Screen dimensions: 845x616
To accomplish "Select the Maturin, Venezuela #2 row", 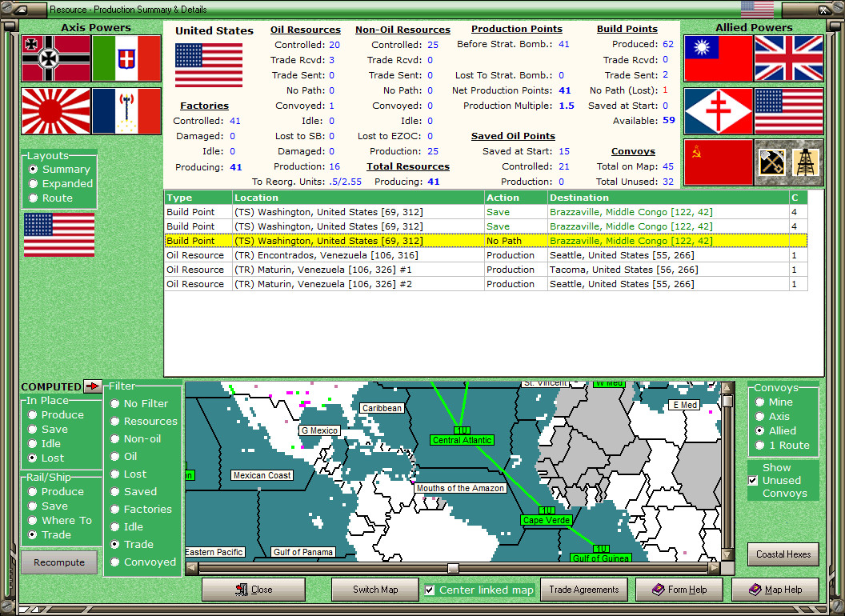I will coord(486,284).
